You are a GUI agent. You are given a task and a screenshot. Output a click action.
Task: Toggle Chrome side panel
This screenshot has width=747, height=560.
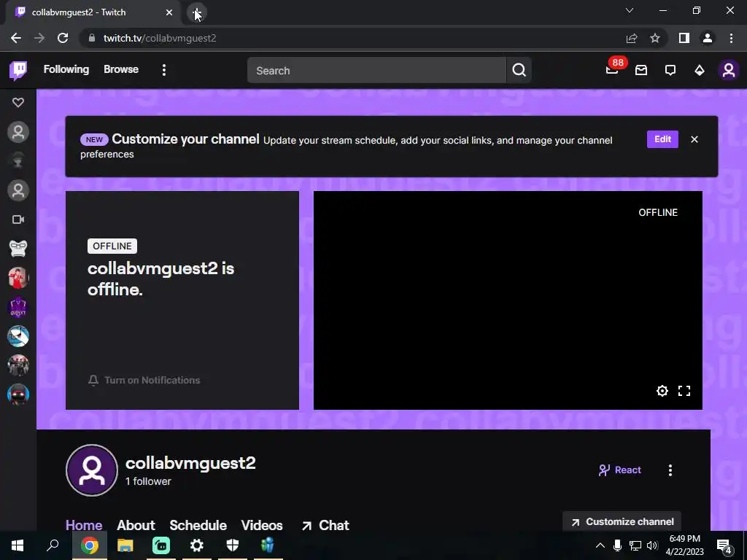click(684, 38)
